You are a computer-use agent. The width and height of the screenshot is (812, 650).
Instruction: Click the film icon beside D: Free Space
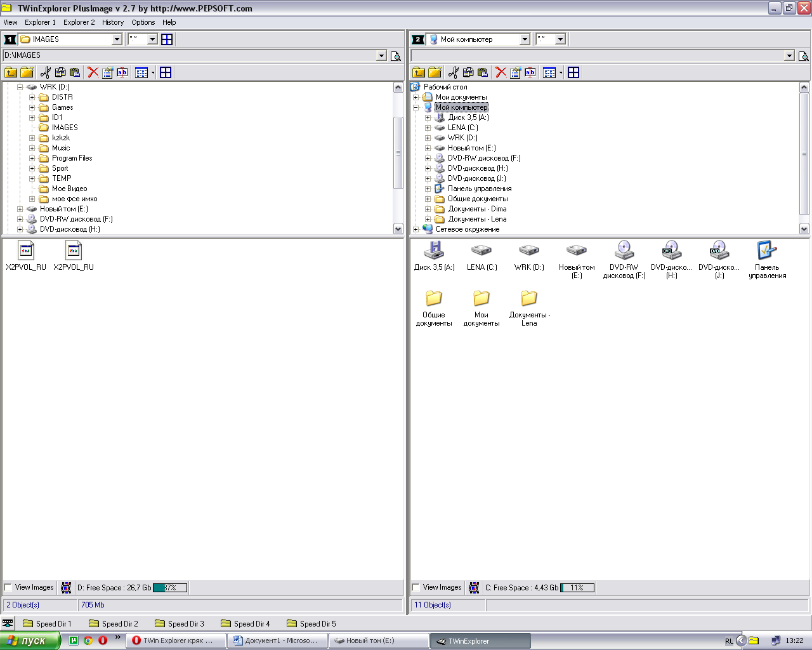tap(66, 588)
